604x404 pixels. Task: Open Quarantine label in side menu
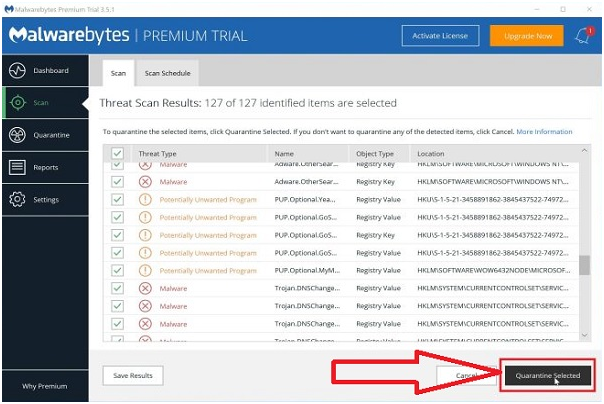(51, 135)
